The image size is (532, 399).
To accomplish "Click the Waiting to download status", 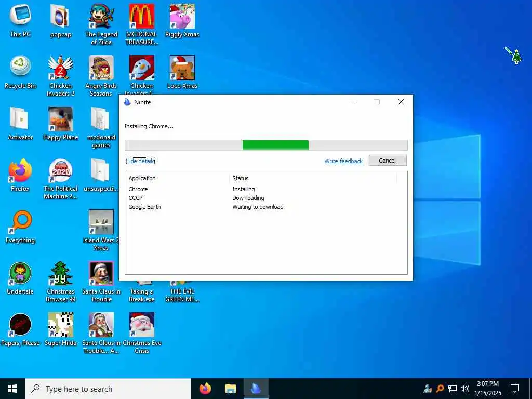I will click(x=258, y=207).
